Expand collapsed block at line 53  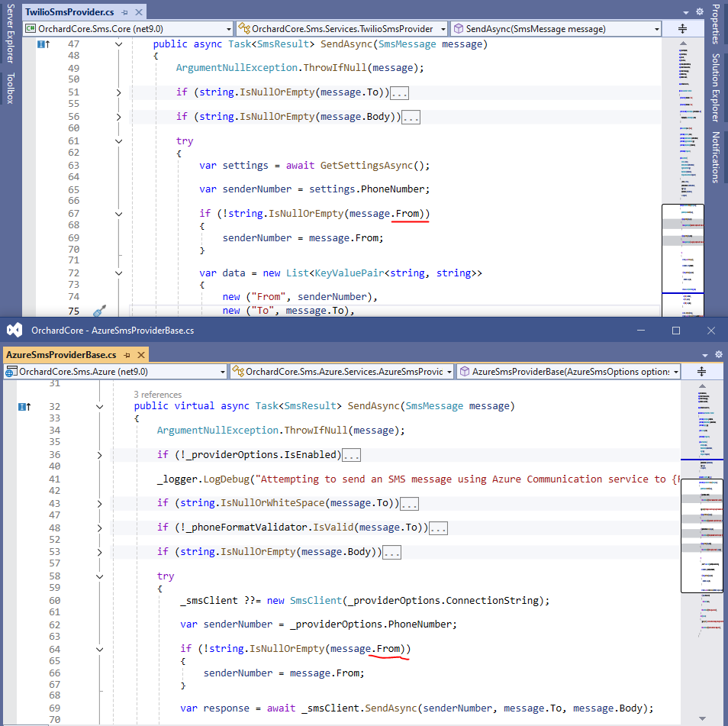(x=99, y=552)
